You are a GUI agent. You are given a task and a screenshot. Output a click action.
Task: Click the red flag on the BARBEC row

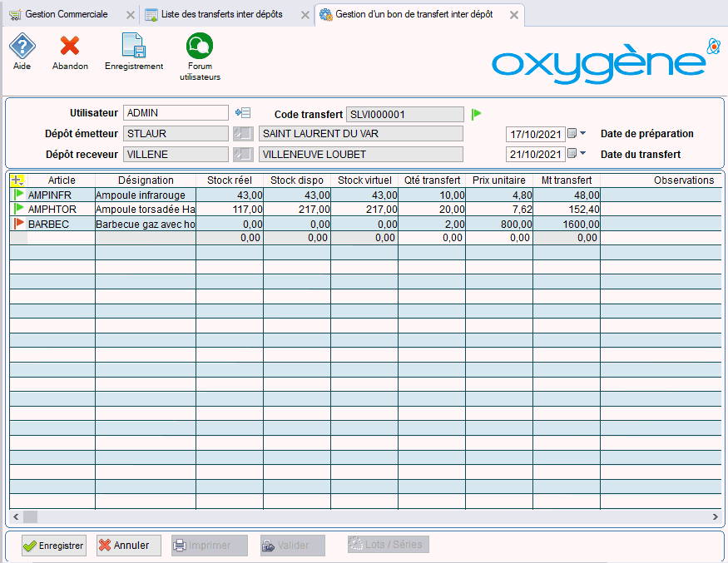(19, 224)
